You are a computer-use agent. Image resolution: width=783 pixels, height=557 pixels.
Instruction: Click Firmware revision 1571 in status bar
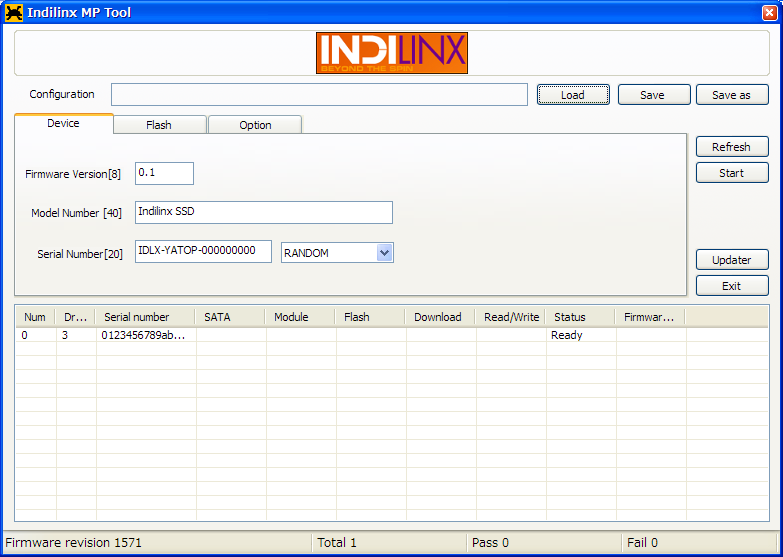(73, 543)
